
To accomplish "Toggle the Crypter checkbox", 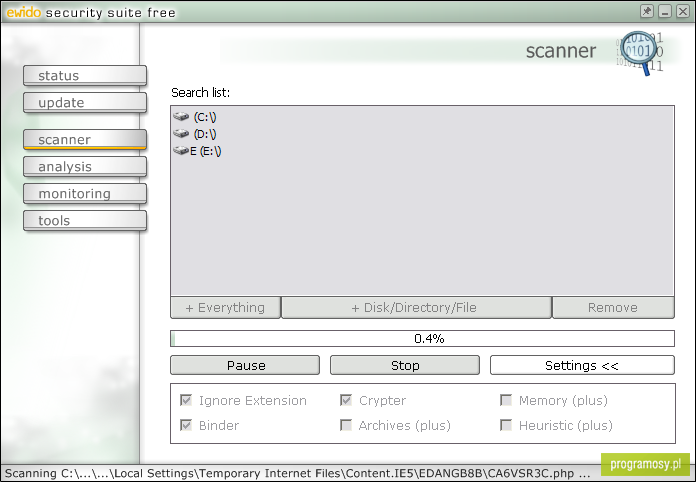I will pyautogui.click(x=346, y=400).
